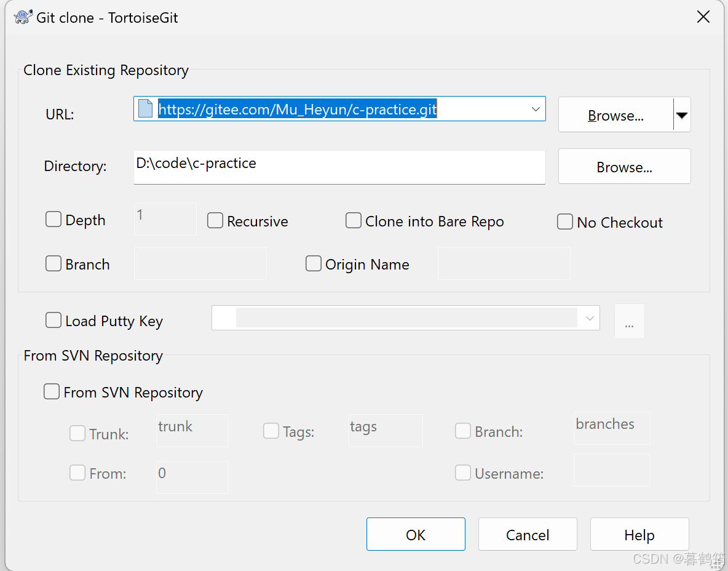Check the Recursive option
This screenshot has width=728, height=571.
[x=215, y=220]
